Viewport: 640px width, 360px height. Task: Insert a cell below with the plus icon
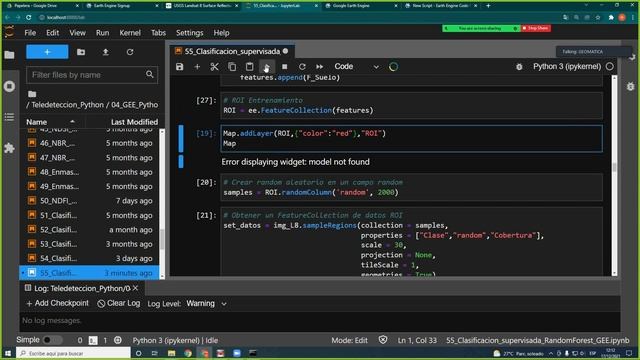pyautogui.click(x=197, y=67)
